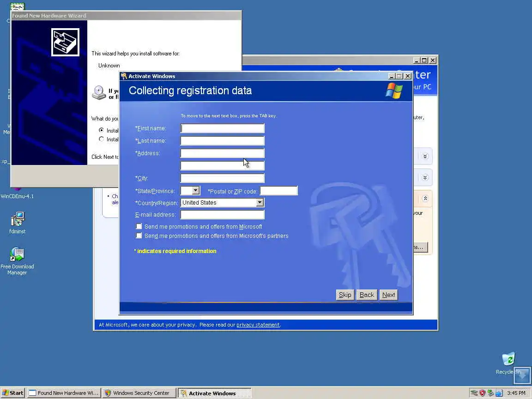The image size is (532, 399).
Task: Click the 'Collecting registration data' heading
Action: pyautogui.click(x=190, y=91)
